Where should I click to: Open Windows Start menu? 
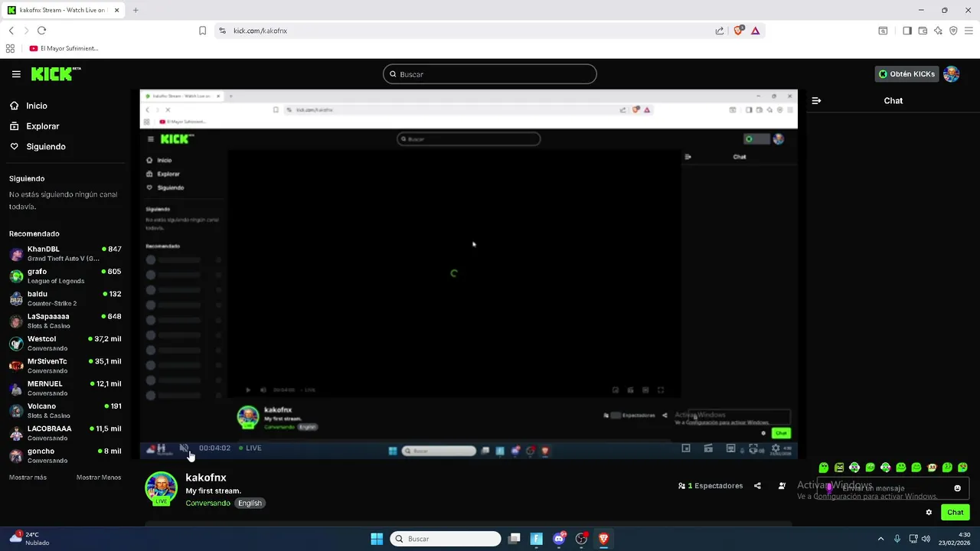click(377, 539)
